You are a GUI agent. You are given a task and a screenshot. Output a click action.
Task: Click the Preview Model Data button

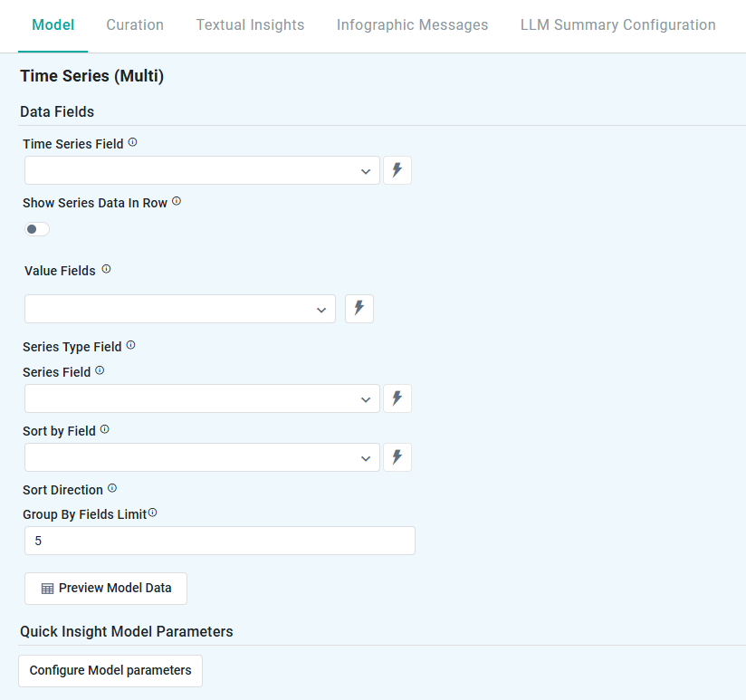pyautogui.click(x=106, y=588)
